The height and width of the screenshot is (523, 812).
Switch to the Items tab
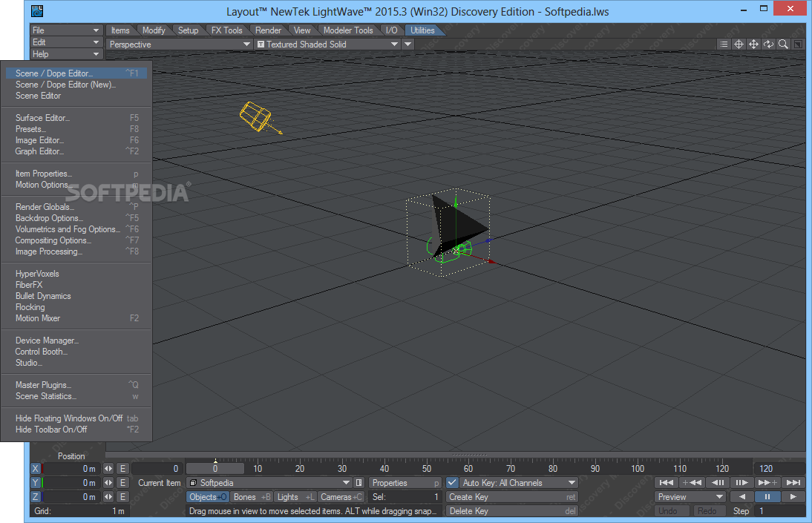coord(120,30)
